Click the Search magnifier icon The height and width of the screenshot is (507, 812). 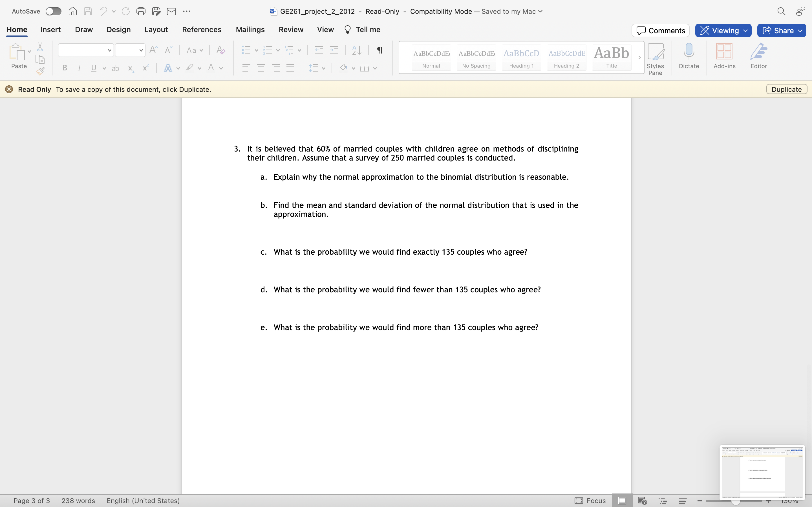(781, 11)
